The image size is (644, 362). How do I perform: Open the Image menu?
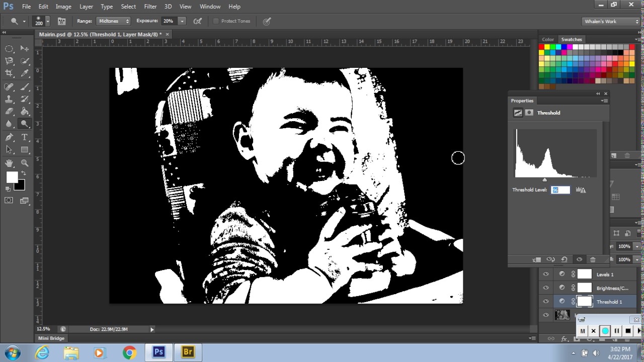point(63,7)
